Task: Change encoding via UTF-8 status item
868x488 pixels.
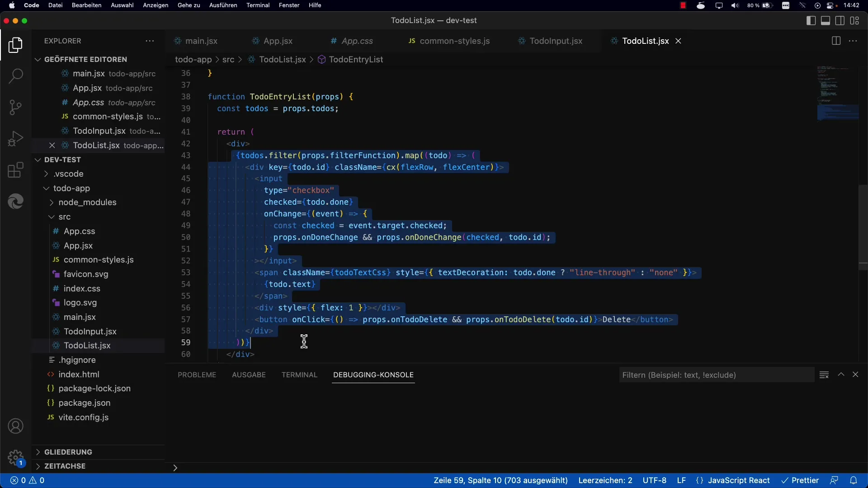Action: coord(655,480)
